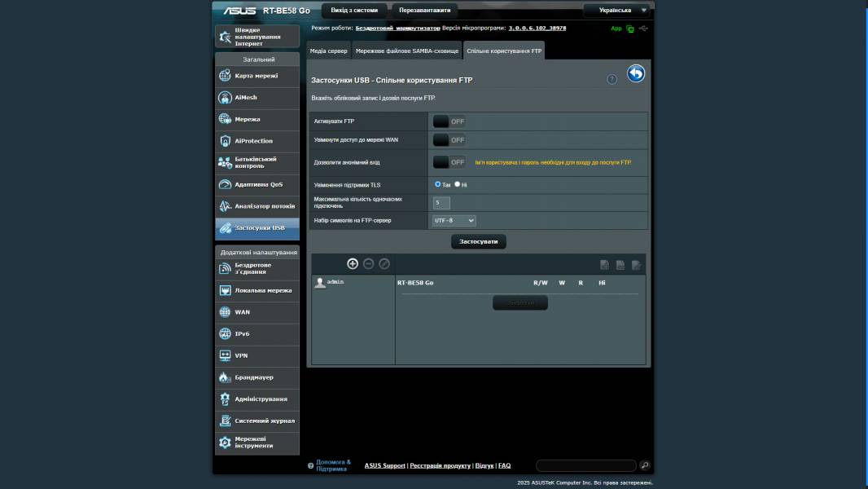Click the search magnifier icon at bottom
This screenshot has height=489, width=868.
click(644, 465)
